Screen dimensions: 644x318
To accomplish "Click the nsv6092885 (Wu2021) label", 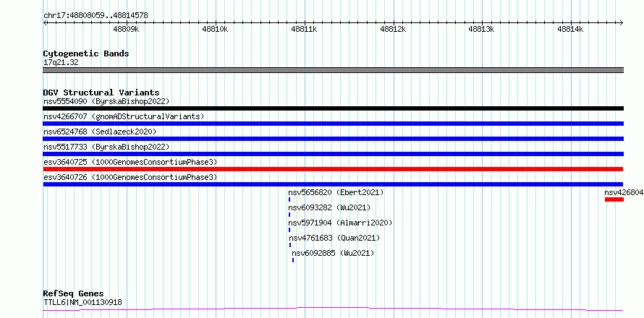I will (333, 253).
